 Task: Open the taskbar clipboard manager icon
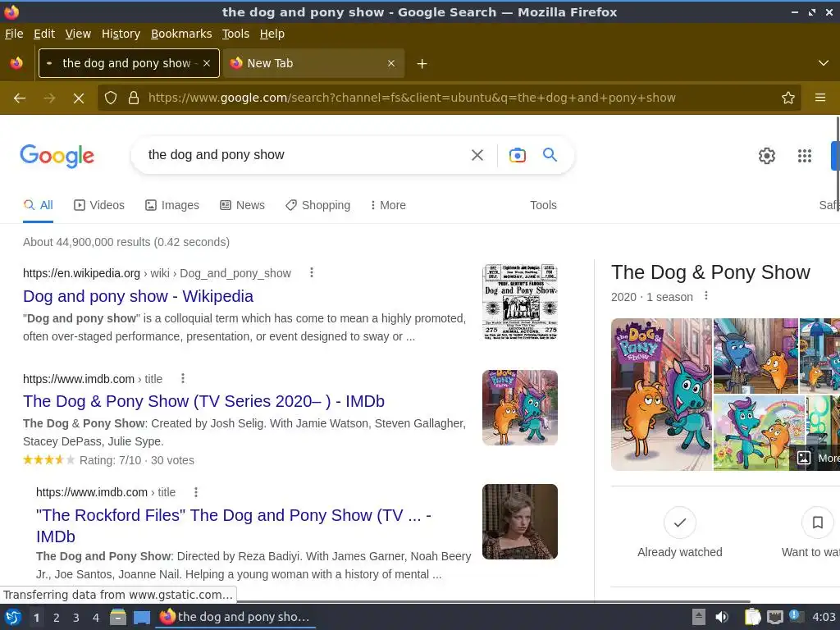[x=752, y=617]
